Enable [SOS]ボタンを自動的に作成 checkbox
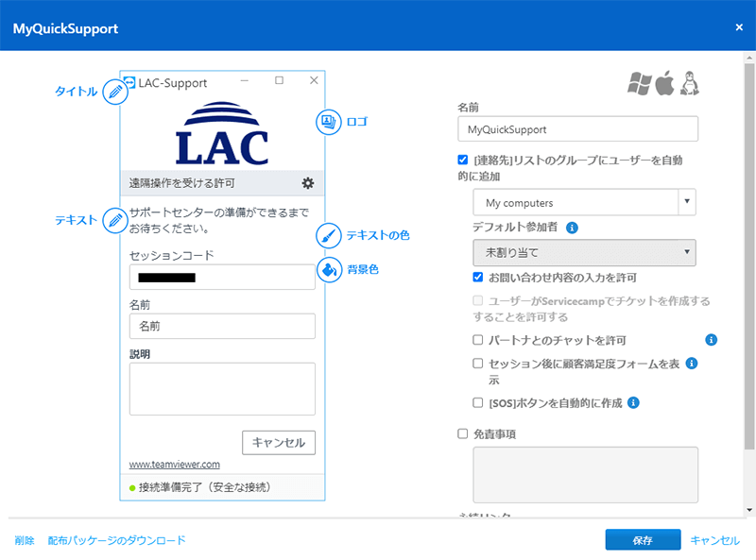This screenshot has width=756, height=560. [478, 402]
